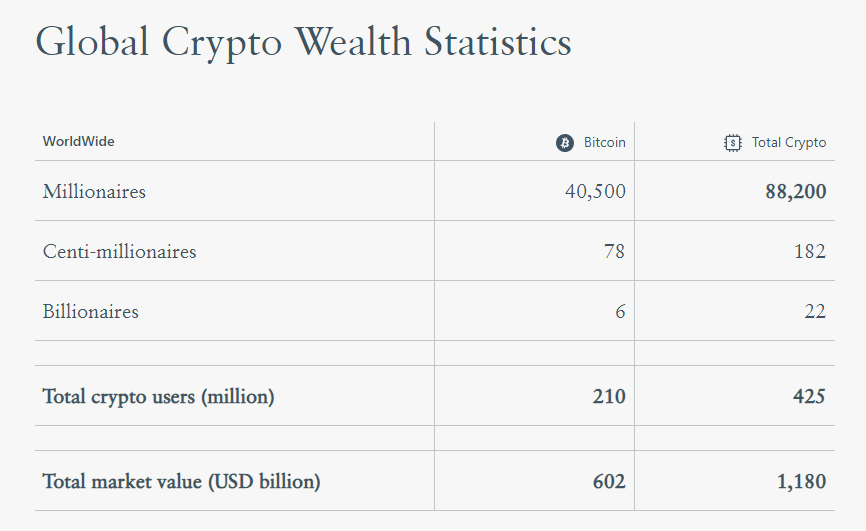Select the Millionaires row label

tap(94, 192)
